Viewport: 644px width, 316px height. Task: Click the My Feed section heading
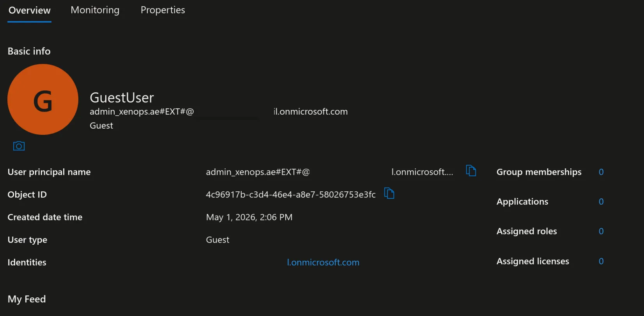pyautogui.click(x=27, y=299)
